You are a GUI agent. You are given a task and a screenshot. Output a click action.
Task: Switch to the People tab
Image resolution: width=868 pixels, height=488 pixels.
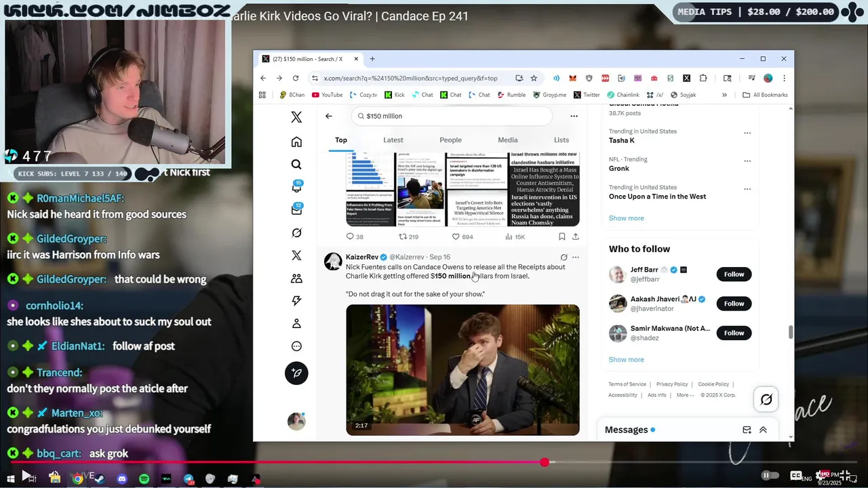[x=450, y=140]
